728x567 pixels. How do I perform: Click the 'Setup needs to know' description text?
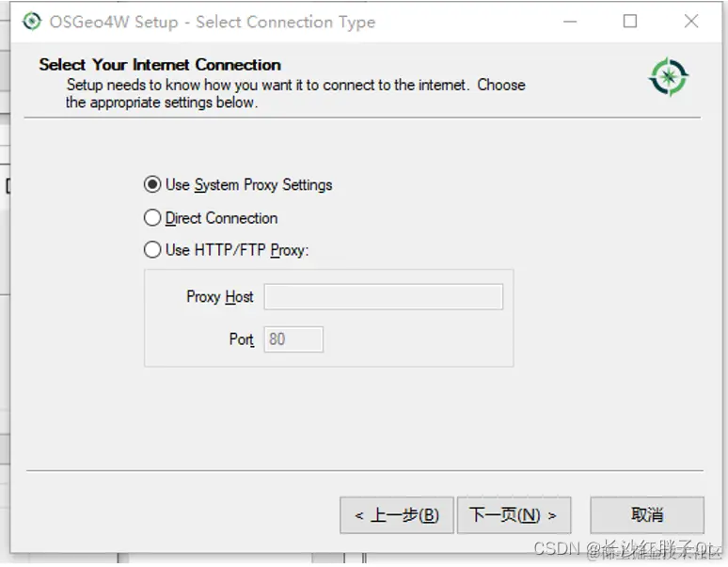click(x=295, y=94)
